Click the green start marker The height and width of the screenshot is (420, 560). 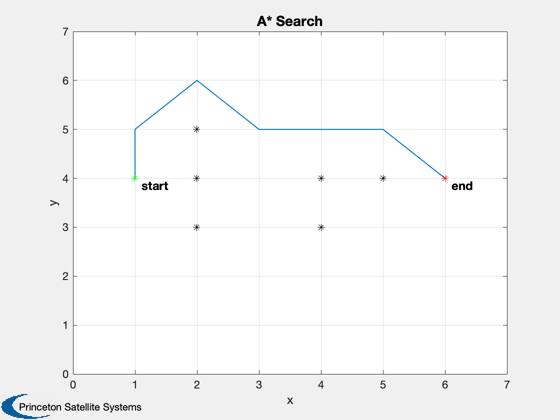[135, 178]
